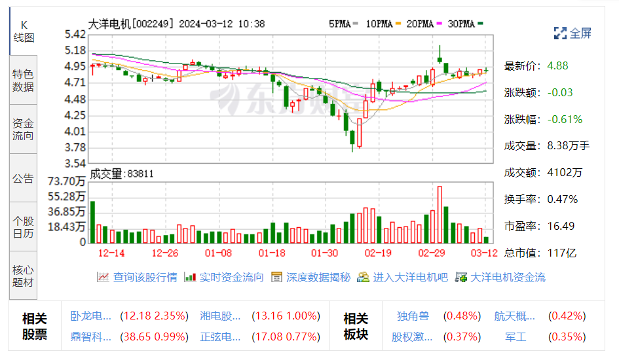Select the K线图 tab

(24, 31)
